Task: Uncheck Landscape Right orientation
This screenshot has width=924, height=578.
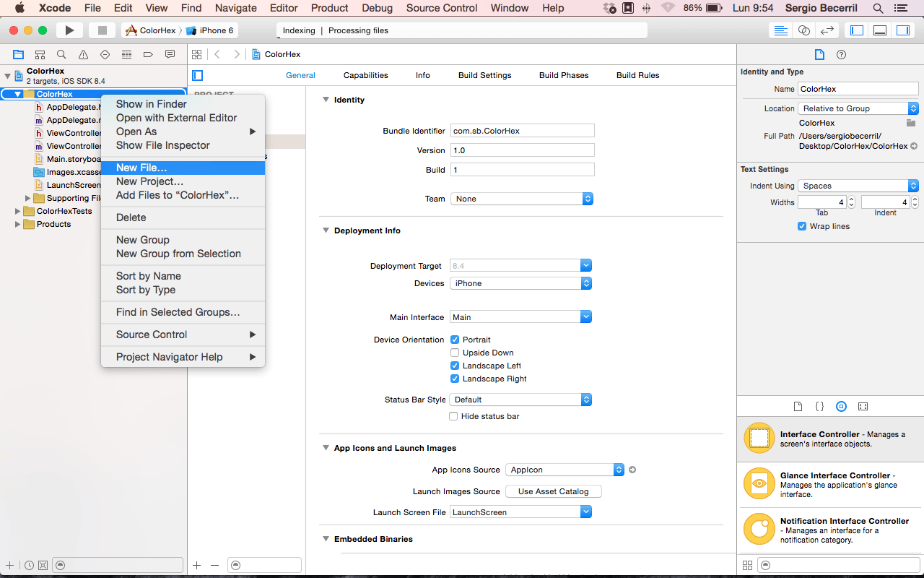Action: tap(455, 379)
